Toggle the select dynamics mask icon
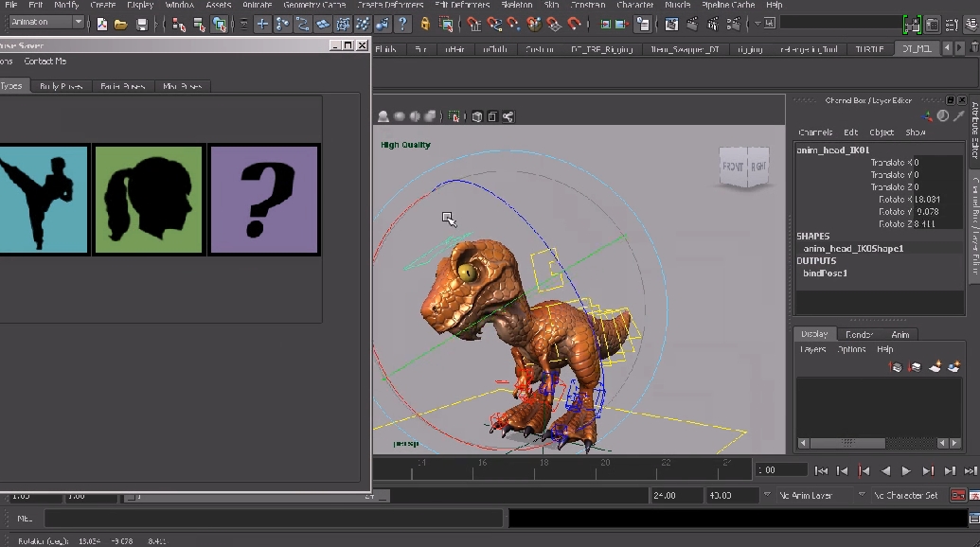This screenshot has height=547, width=980. pos(363,25)
